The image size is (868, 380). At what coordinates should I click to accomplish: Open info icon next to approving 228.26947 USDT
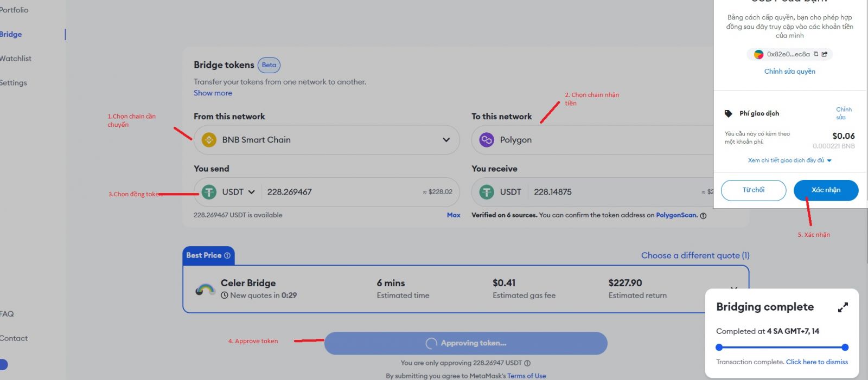pyautogui.click(x=527, y=363)
